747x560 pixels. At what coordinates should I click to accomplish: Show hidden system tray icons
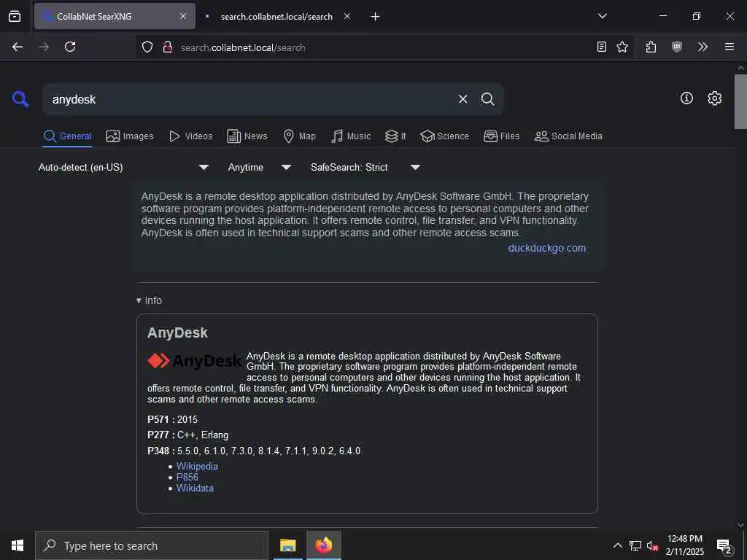[617, 545]
